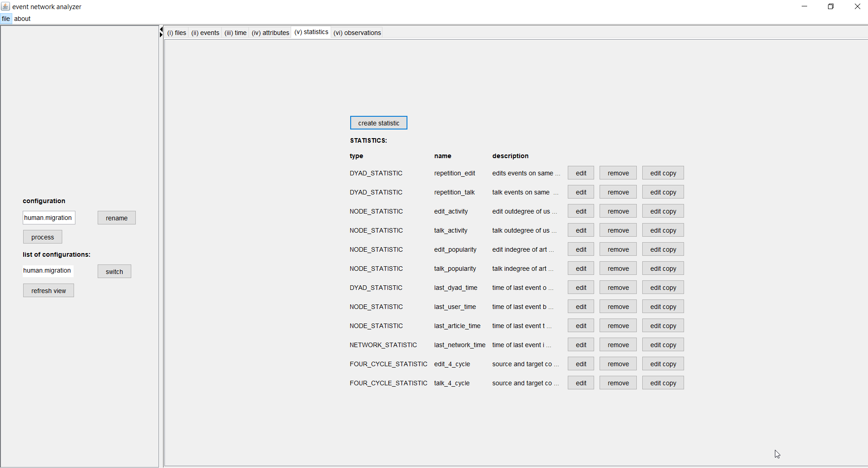The height and width of the screenshot is (468, 868).
Task: Go to the (iii) time tab
Action: click(x=235, y=33)
